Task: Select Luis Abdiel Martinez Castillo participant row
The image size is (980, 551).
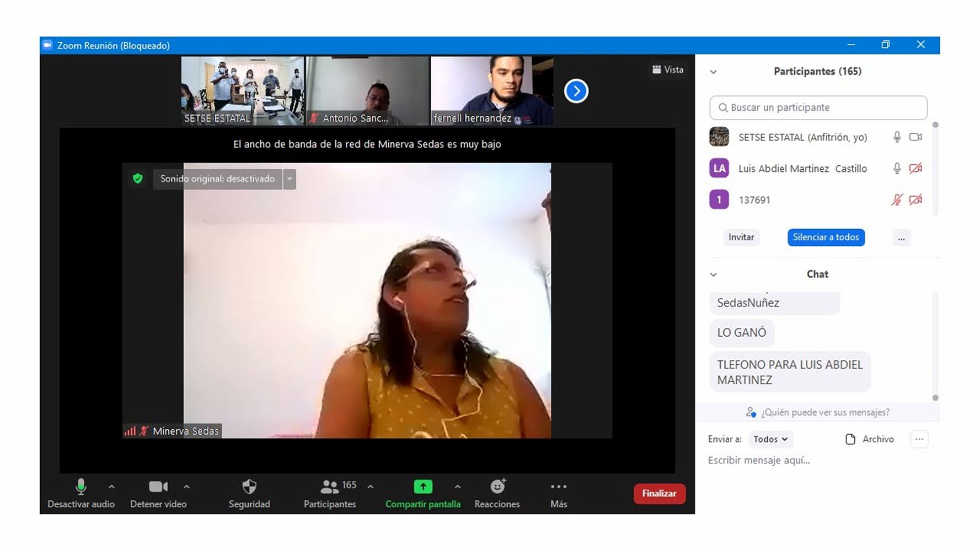Action: tap(818, 169)
